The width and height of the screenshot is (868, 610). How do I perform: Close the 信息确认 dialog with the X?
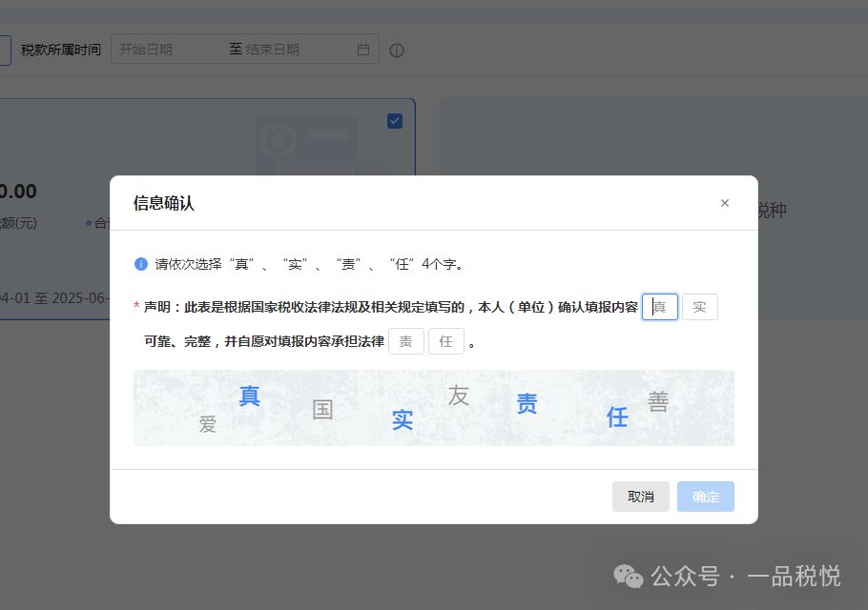[724, 203]
